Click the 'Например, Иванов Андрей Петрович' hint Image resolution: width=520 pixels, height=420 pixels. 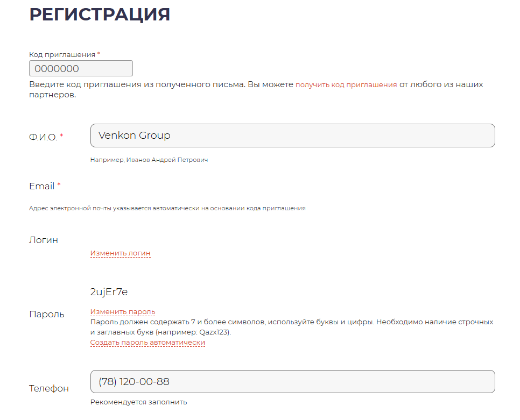[x=149, y=160]
